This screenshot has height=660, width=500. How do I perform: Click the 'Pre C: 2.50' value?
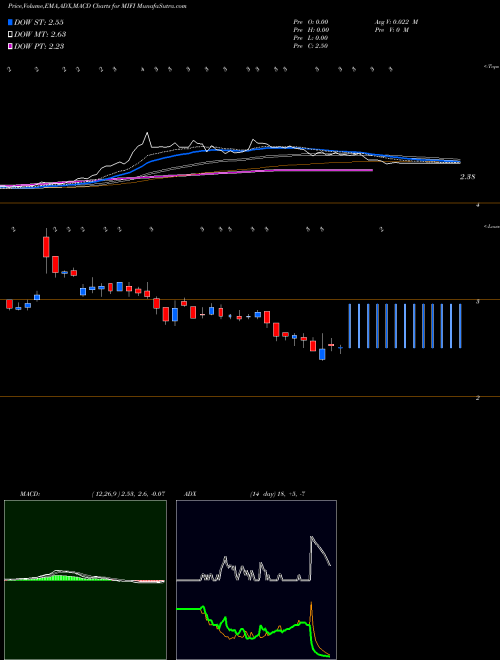pos(311,46)
